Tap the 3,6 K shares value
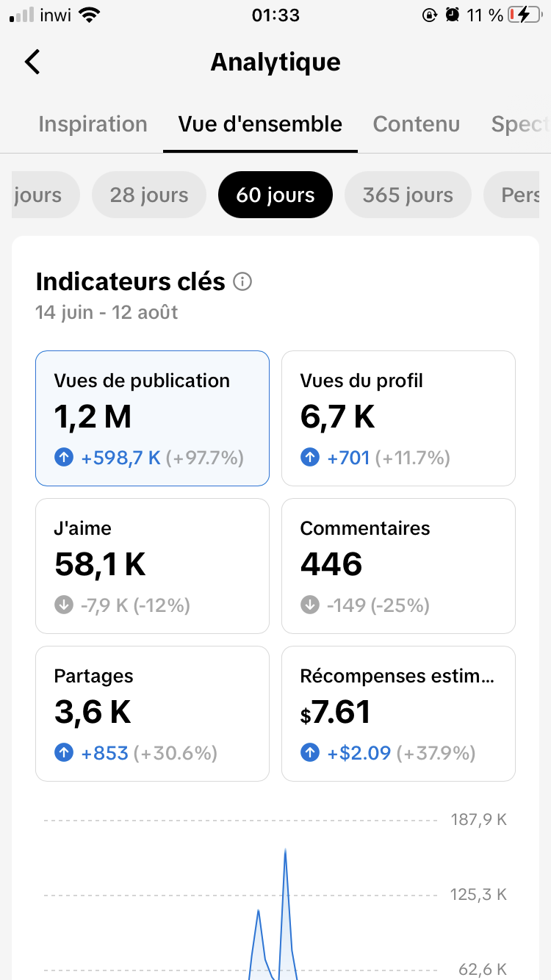This screenshot has height=980, width=551. coord(93,712)
